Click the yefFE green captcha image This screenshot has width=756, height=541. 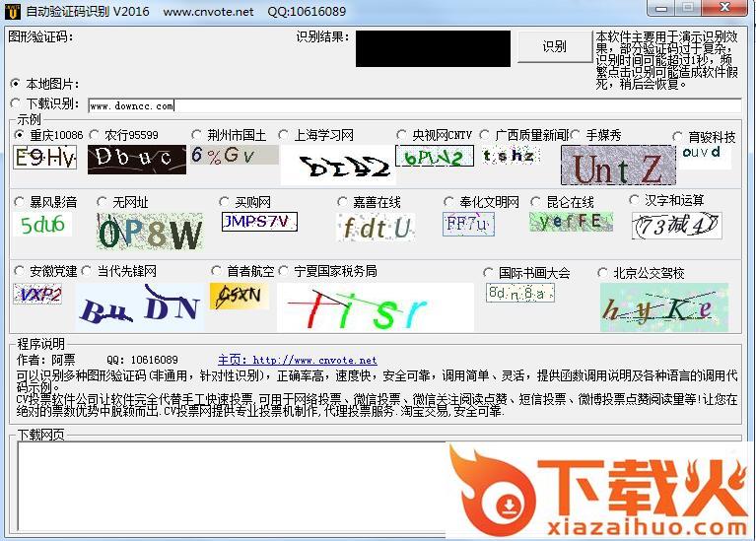tap(572, 222)
